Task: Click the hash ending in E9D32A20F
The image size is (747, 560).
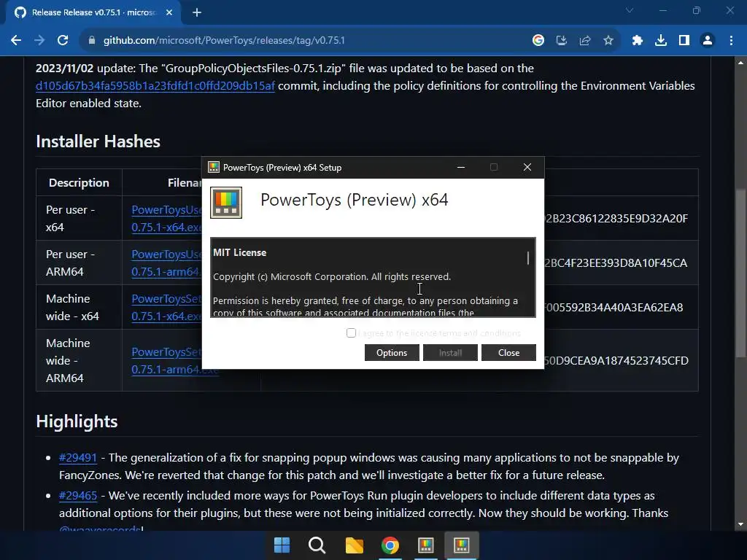Action: point(616,219)
